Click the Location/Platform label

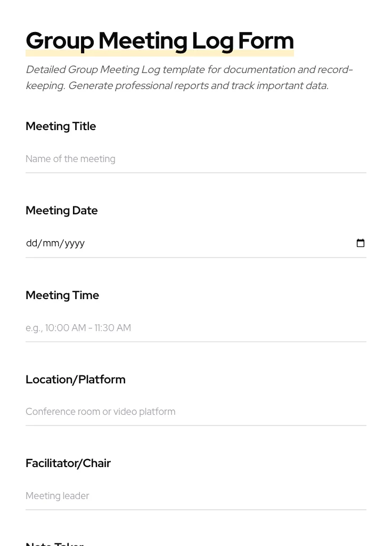[x=75, y=379]
